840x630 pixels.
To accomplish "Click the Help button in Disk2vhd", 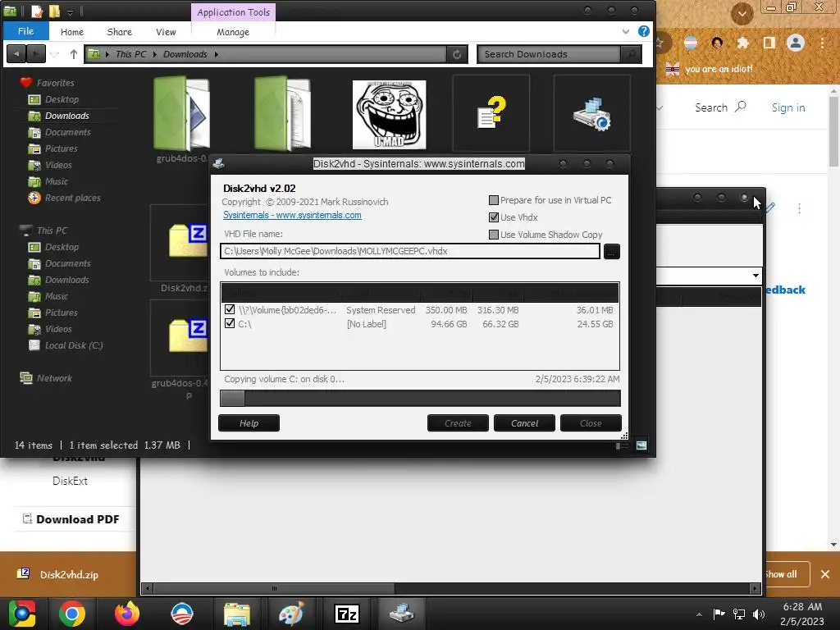I will [x=249, y=423].
